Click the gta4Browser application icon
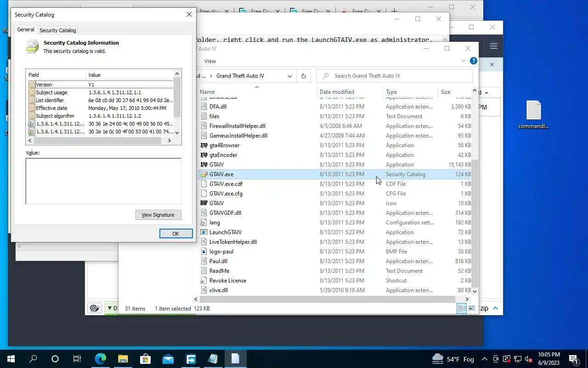The height and width of the screenshot is (368, 588). 204,145
